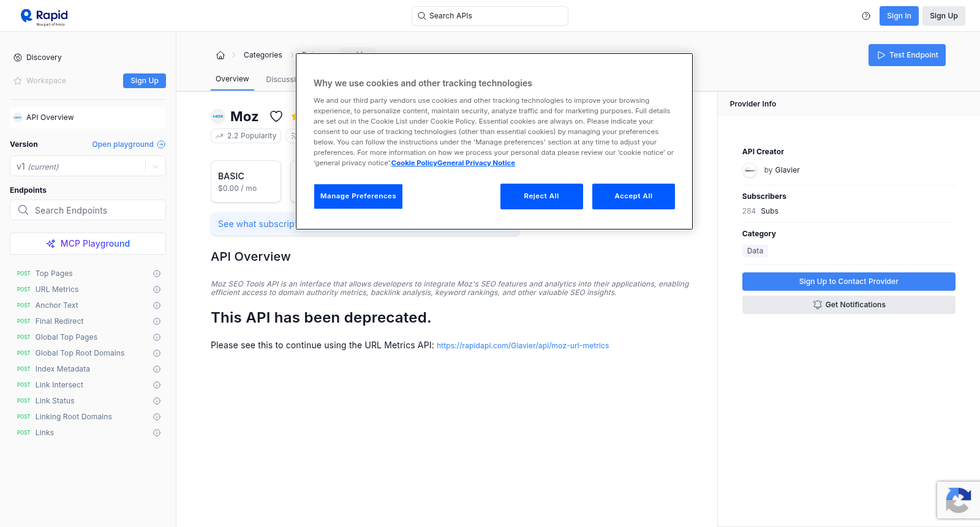Click the home breadcrumb icon
Image resolution: width=980 pixels, height=527 pixels.
pyautogui.click(x=221, y=55)
